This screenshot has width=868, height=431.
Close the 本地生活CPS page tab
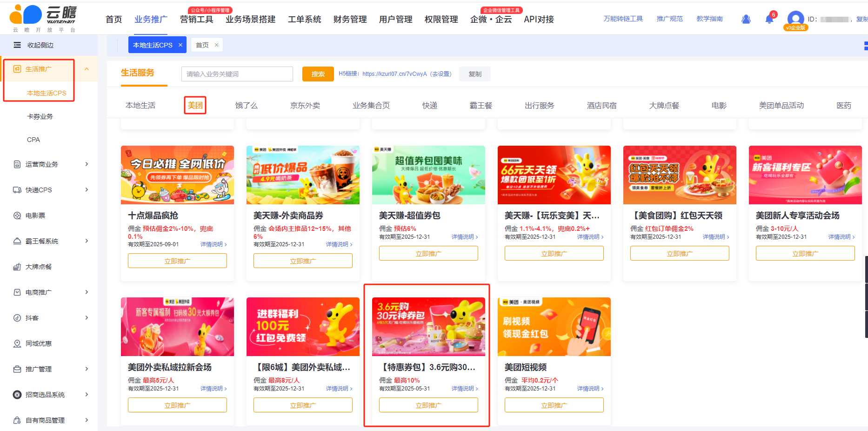pos(180,45)
